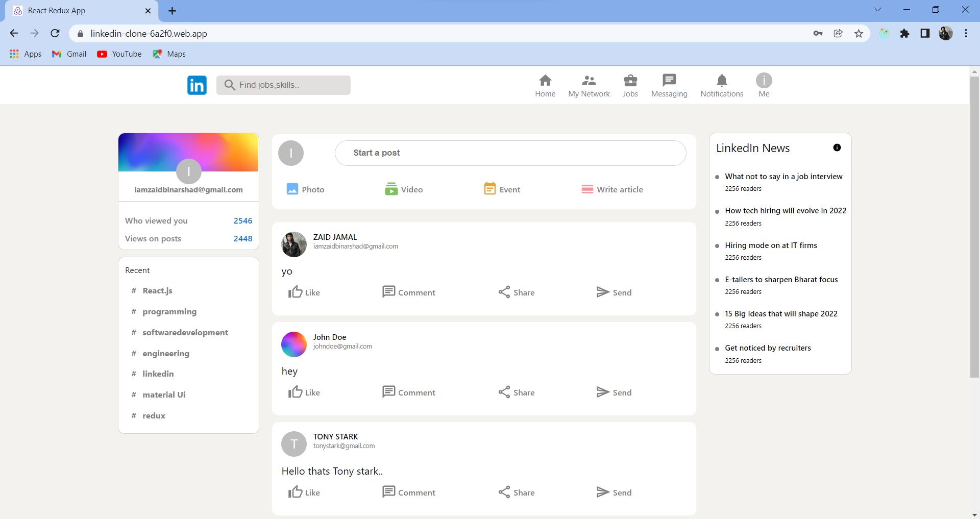
Task: Go back to previous page
Action: (x=14, y=34)
